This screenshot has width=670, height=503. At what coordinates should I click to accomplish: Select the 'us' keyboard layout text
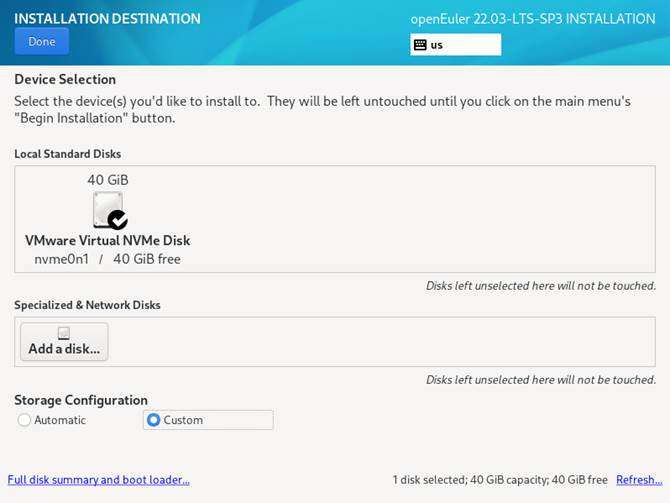pos(437,45)
